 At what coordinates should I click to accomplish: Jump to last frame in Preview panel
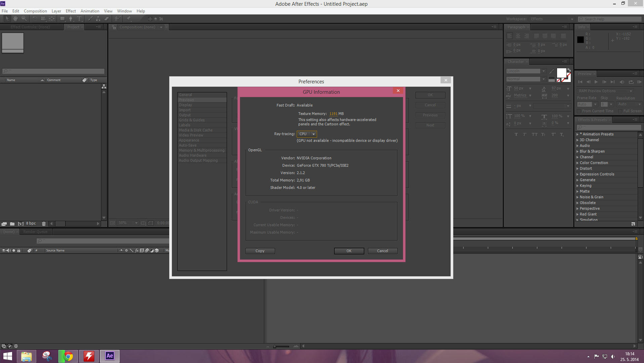[x=613, y=82]
